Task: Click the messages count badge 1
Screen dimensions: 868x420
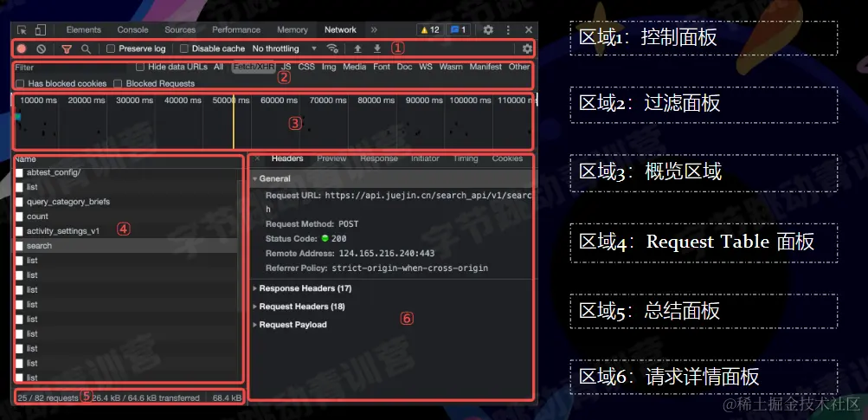Action: [459, 30]
